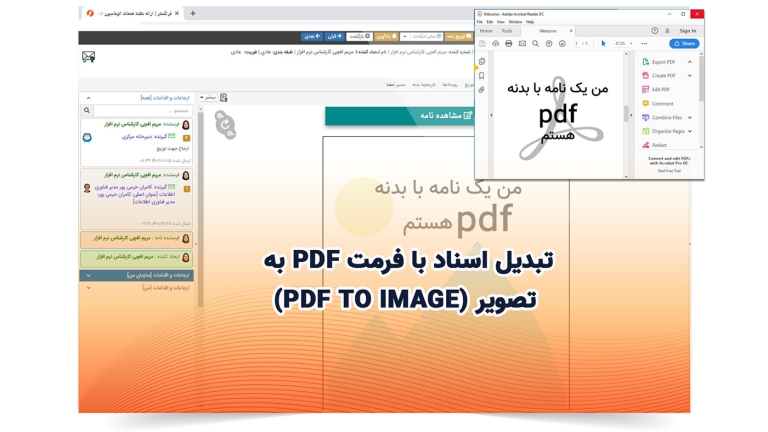Open attachments paperclip icon in Acrobat
Screen dimensions: 768x432
481,90
